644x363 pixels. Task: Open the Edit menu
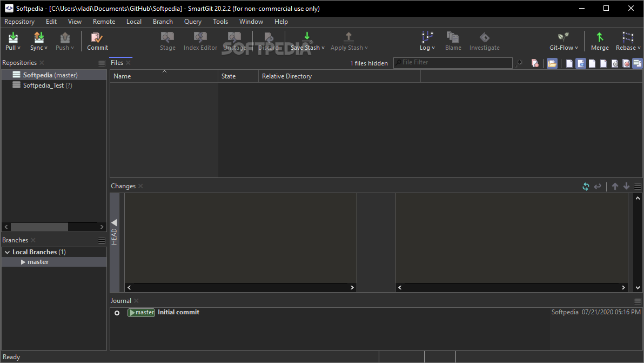[51, 22]
